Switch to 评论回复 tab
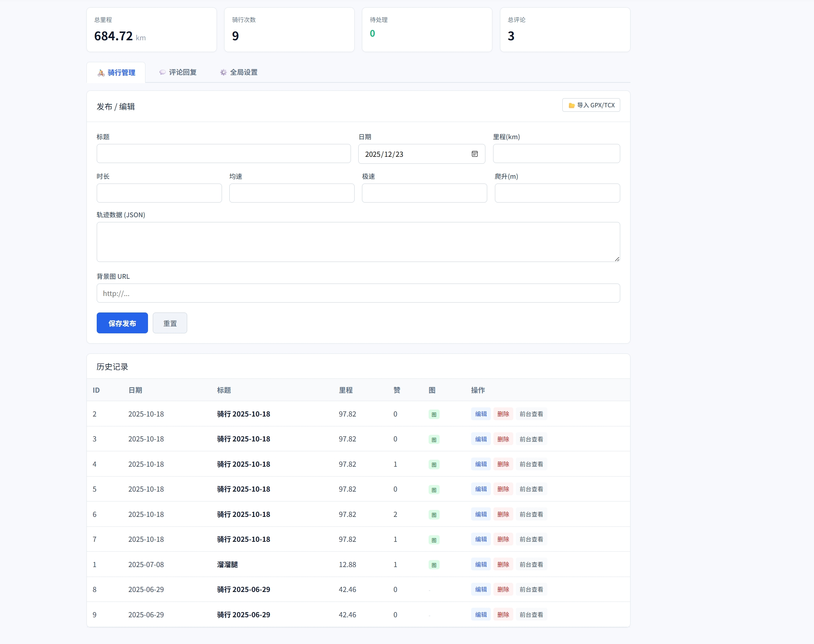 (x=178, y=73)
